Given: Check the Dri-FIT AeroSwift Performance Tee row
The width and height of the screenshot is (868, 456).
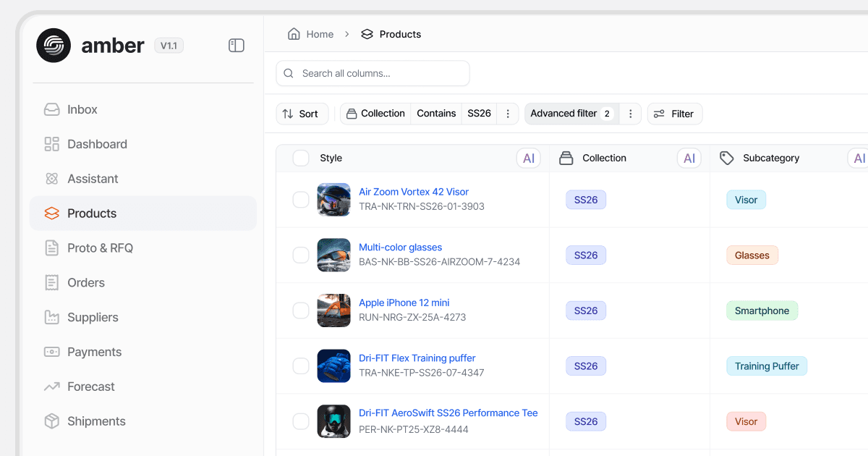Looking at the screenshot, I should (301, 421).
